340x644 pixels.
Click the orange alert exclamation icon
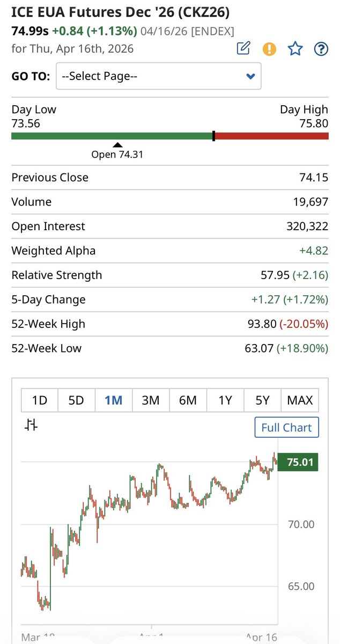[x=269, y=49]
